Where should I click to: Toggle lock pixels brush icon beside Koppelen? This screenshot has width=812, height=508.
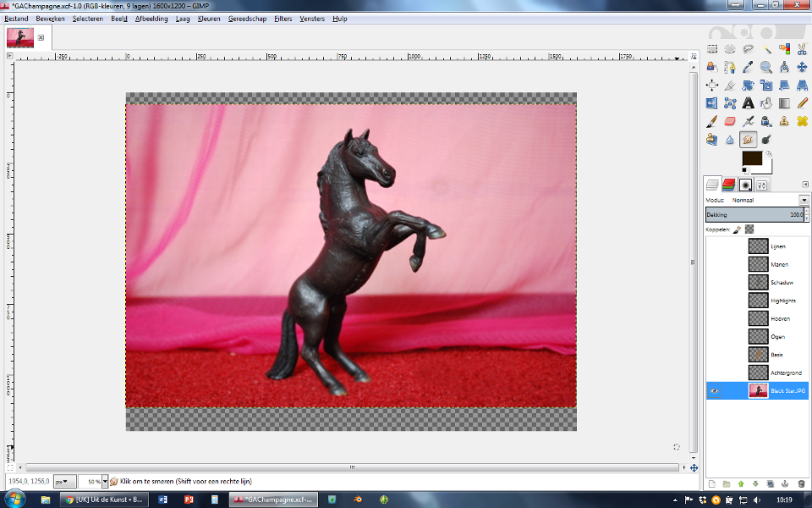point(737,229)
